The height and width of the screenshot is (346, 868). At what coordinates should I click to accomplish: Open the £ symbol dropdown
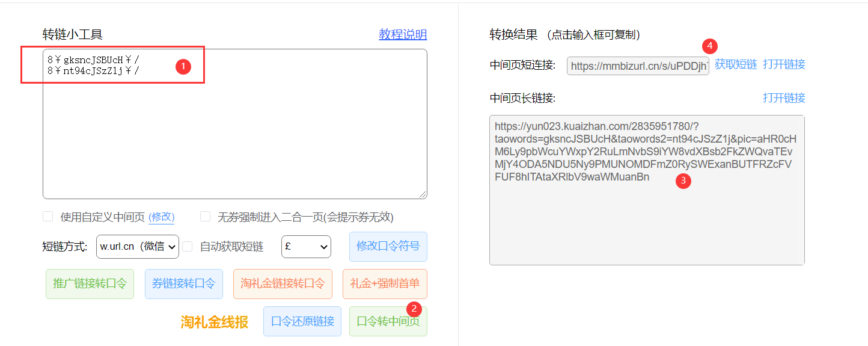tap(306, 247)
